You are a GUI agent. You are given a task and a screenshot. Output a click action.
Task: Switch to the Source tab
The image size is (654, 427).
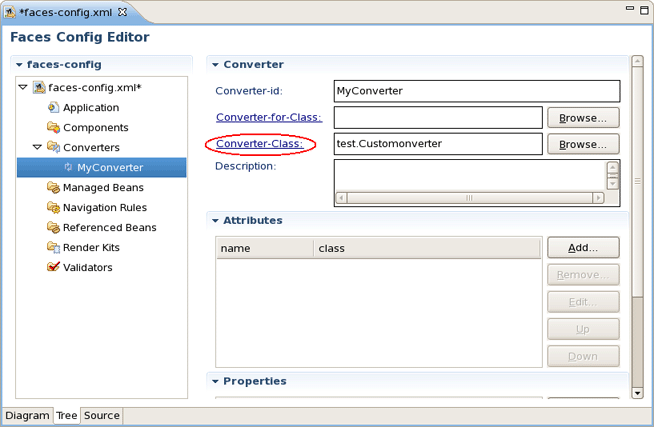pyautogui.click(x=102, y=416)
